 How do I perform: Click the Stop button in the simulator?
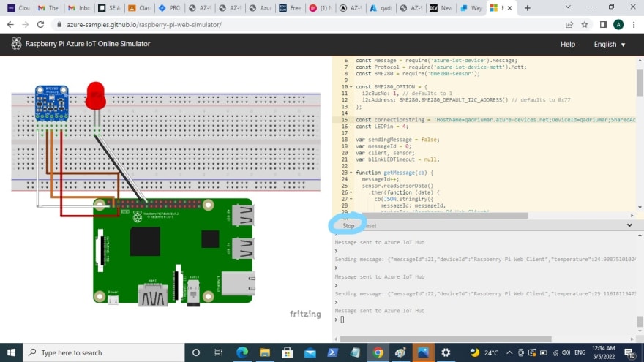coord(348,225)
